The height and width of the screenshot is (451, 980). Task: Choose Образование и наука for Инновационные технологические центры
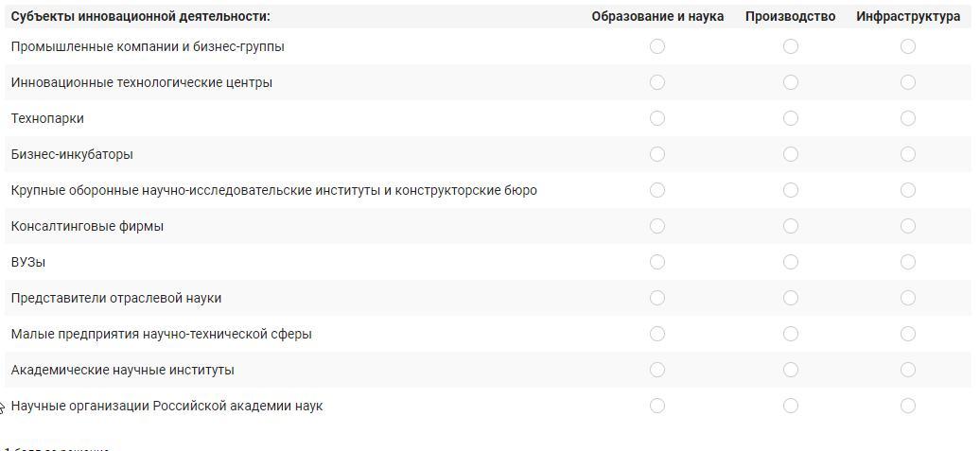tap(657, 82)
